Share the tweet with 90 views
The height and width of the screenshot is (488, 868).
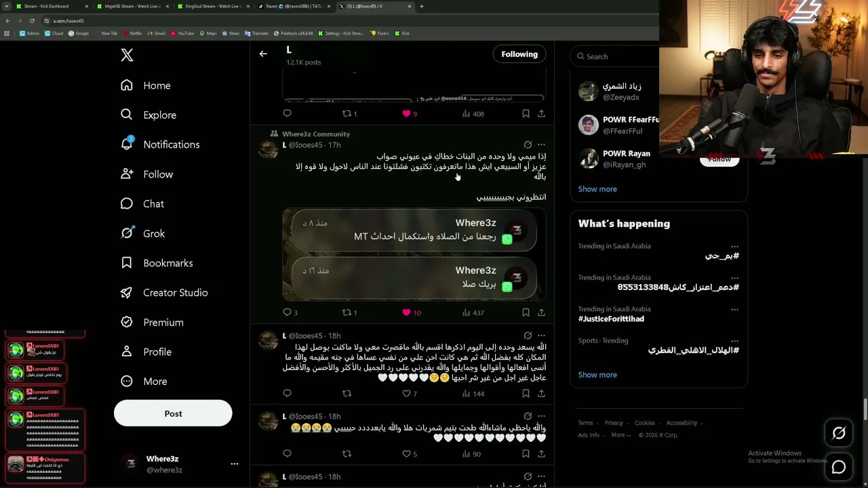(x=541, y=453)
